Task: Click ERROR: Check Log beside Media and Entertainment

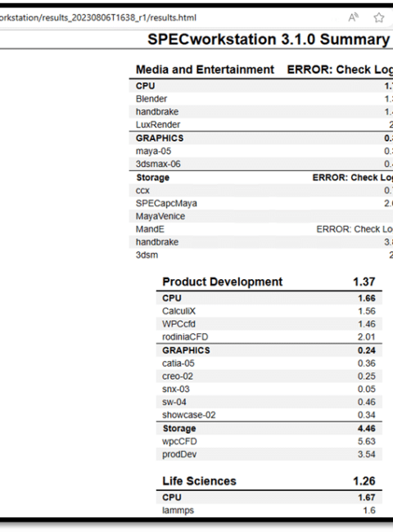Action: [x=340, y=70]
